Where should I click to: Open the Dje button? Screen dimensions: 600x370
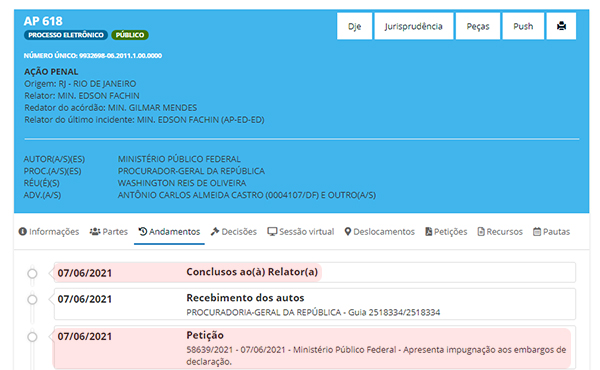pyautogui.click(x=354, y=26)
